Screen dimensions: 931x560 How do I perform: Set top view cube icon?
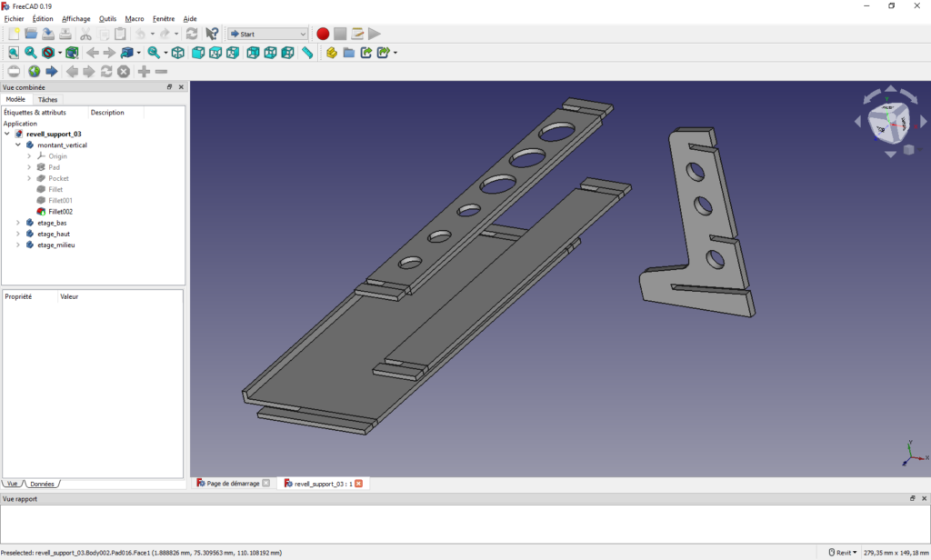[x=215, y=53]
